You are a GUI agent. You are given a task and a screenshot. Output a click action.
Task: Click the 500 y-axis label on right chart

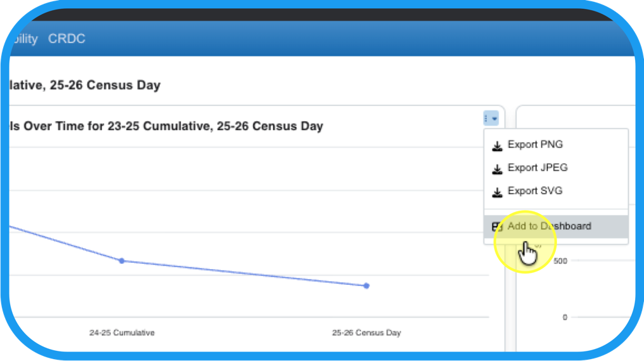pos(560,261)
